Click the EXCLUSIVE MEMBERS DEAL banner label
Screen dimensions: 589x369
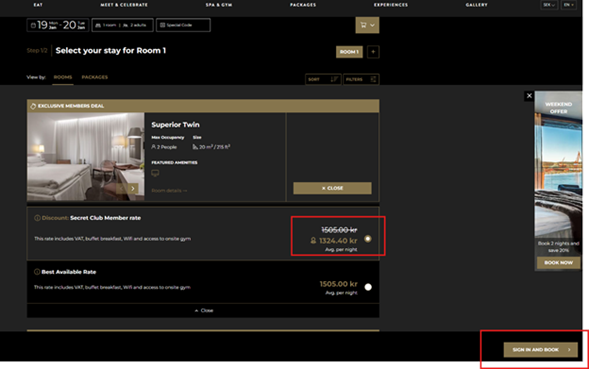click(x=71, y=106)
